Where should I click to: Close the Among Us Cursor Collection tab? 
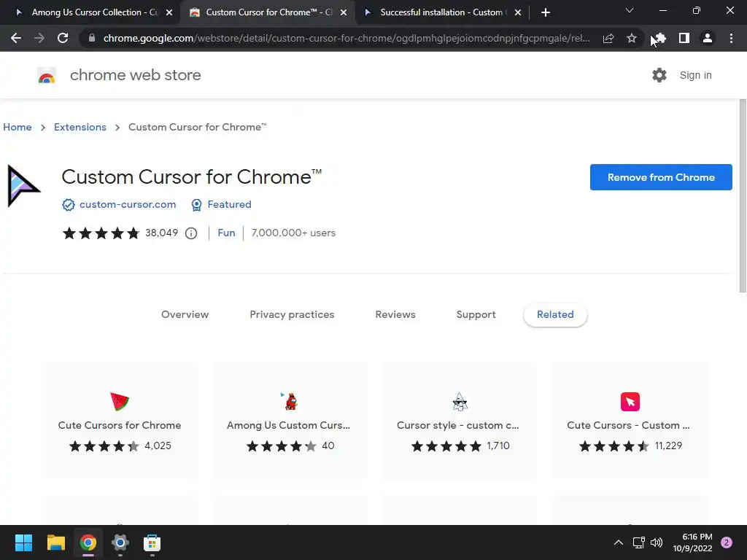169,13
